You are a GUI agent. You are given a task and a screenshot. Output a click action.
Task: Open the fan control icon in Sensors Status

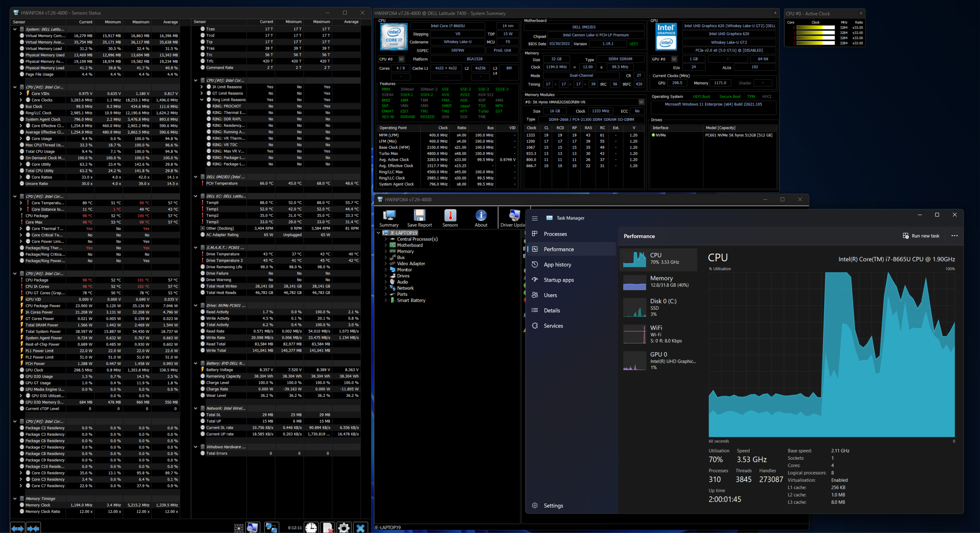tap(238, 528)
